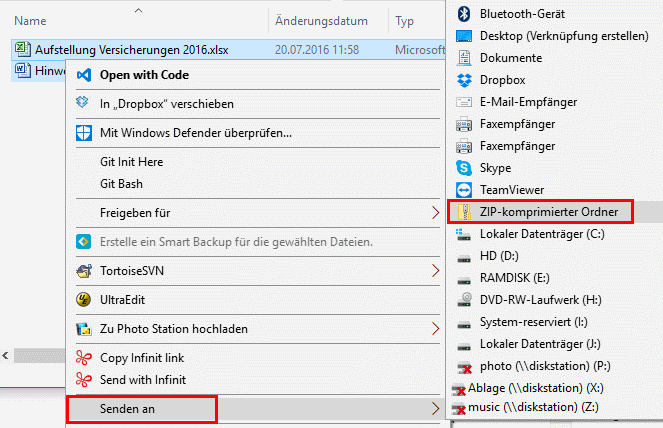Screen dimensions: 663x428
Task: Click the UltraEdit icon
Action: (84, 299)
